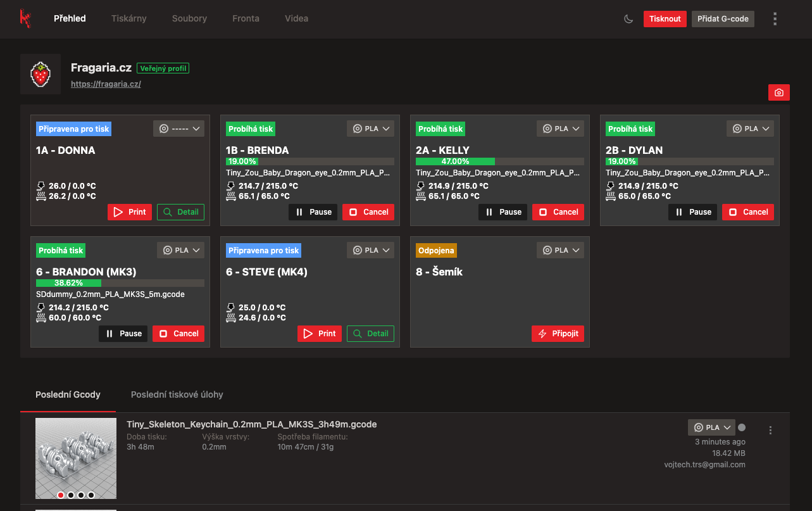The image size is (812, 511).
Task: Click the gray status dot next to PLA
Action: [x=742, y=427]
